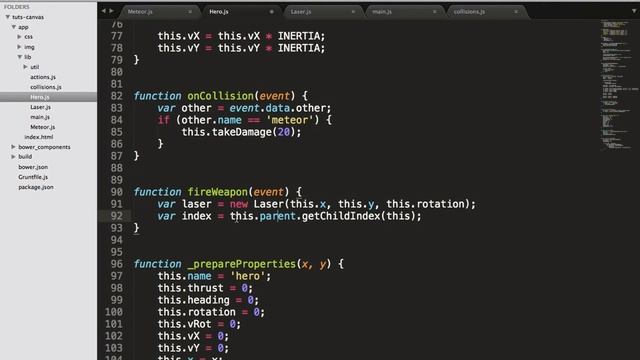Click the FOLDERS sidebar heading
The image size is (640, 360).
click(17, 7)
